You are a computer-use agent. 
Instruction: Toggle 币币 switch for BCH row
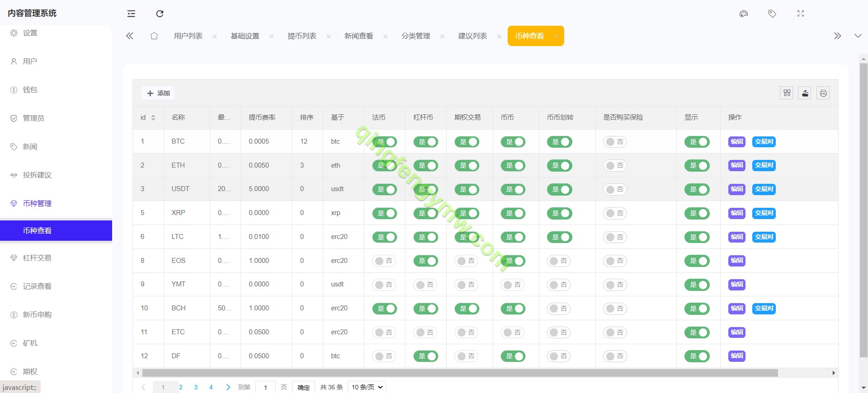[513, 309]
